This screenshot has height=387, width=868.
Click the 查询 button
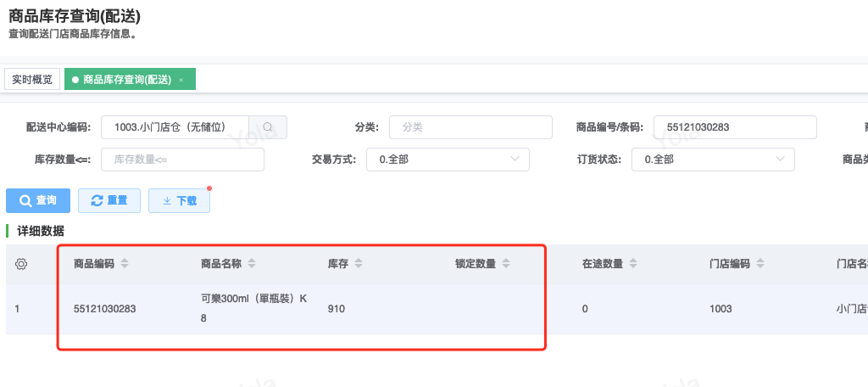38,200
